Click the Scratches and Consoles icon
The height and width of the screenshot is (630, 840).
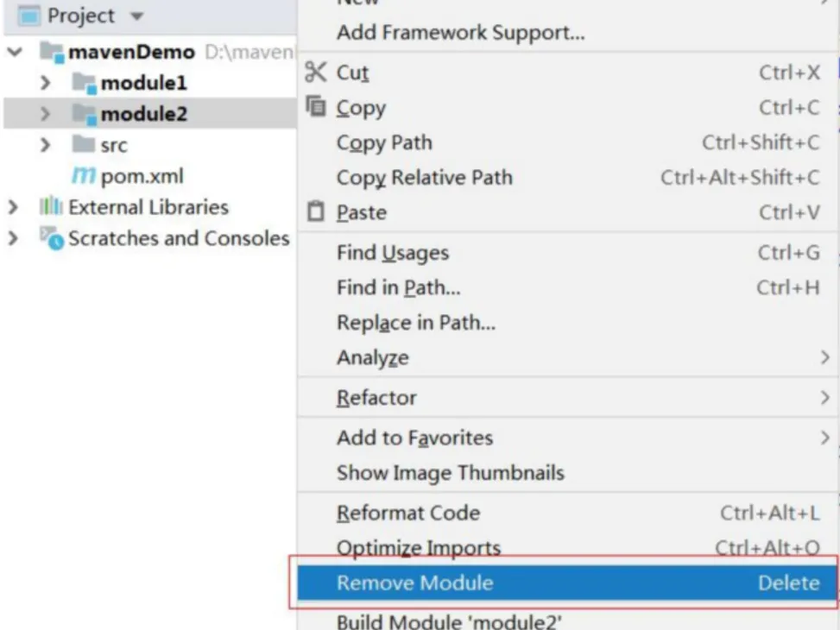[52, 238]
